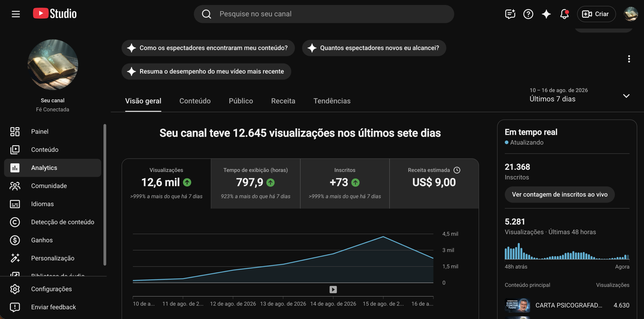Select the Visualizações metric card

166,183
